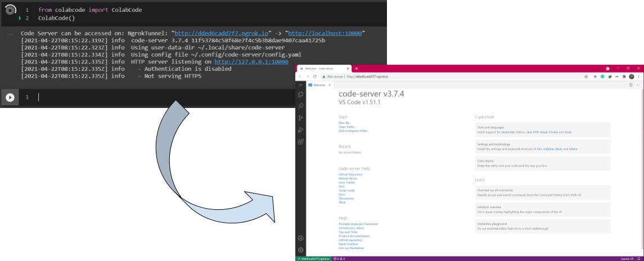Install Java language support link
Screen dimensions: 644x261
pos(529,132)
